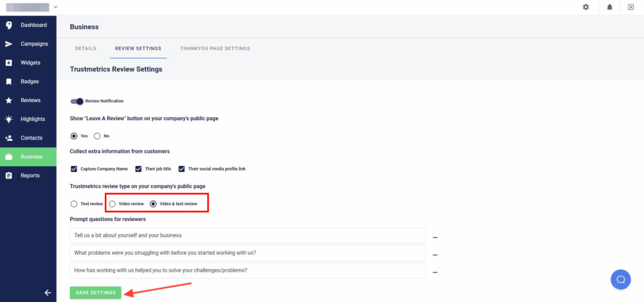This screenshot has width=644, height=302.
Task: Switch to the Details tab
Action: 86,48
